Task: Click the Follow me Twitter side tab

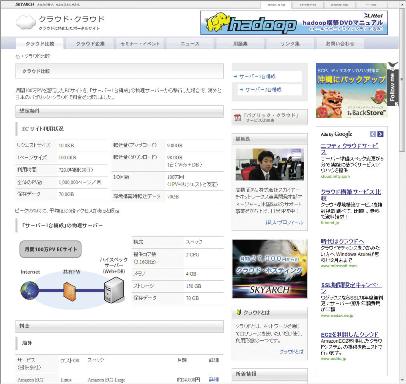Action: click(392, 85)
